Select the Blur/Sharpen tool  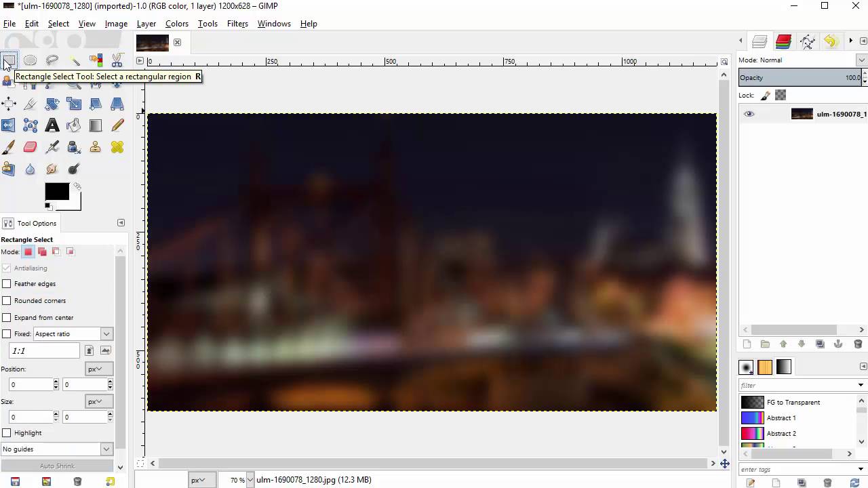coord(30,169)
